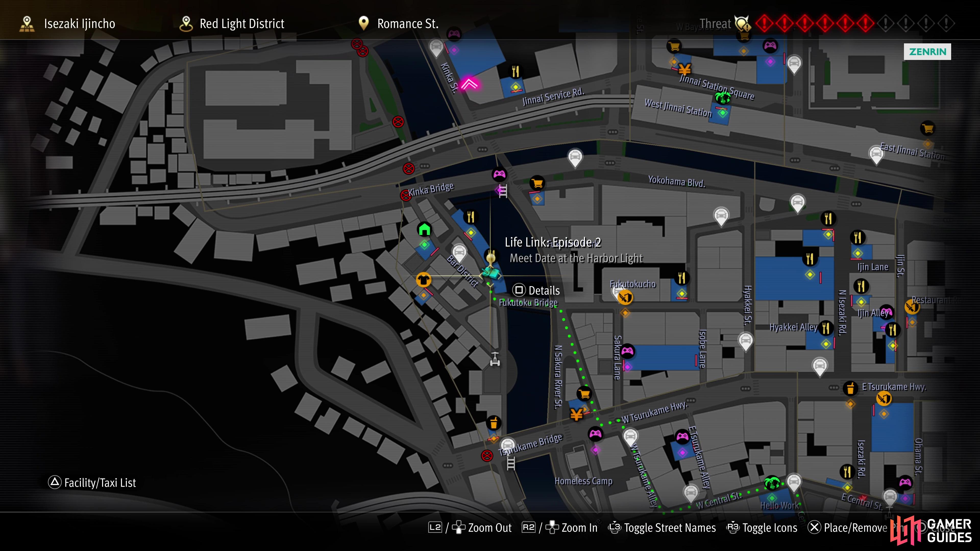The width and height of the screenshot is (980, 551).
Task: Click the taxi pin above Yokohama Blvd.
Action: (575, 158)
